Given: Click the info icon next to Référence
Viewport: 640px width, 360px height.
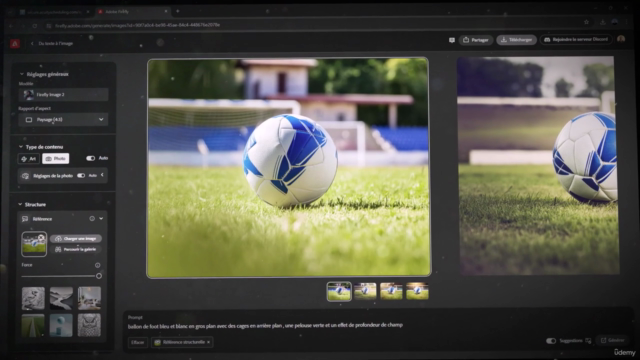Looking at the screenshot, I should [x=92, y=219].
